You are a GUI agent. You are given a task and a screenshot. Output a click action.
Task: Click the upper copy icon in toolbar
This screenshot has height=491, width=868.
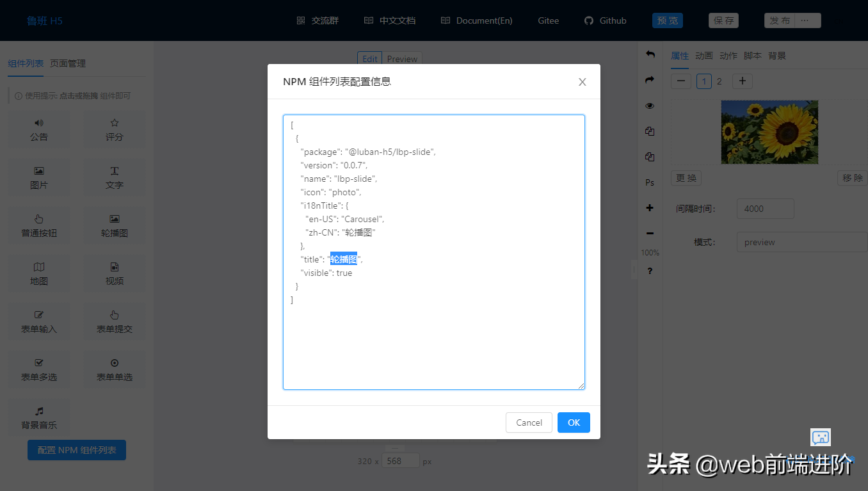(x=650, y=131)
